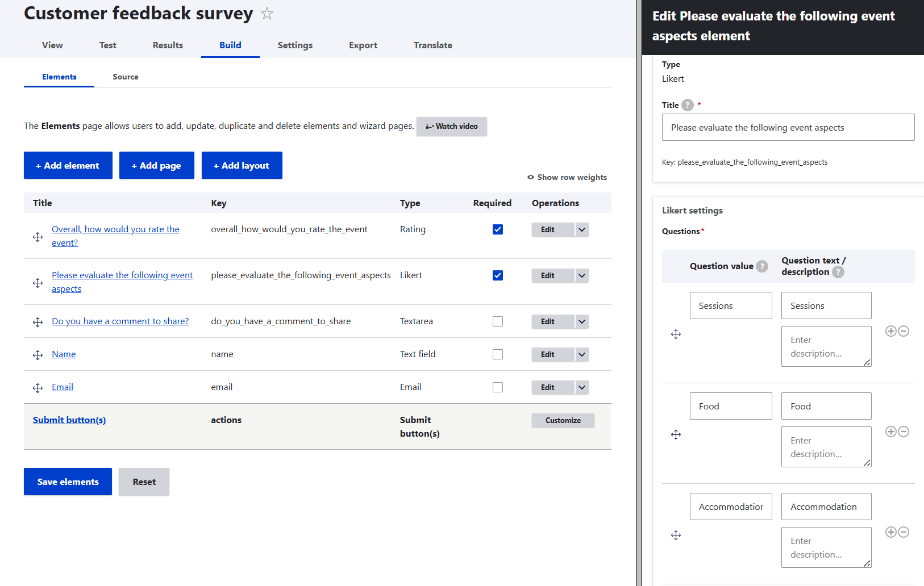The width and height of the screenshot is (924, 586).
Task: Open the 'Do you have a comment to share?' link
Action: coord(120,321)
